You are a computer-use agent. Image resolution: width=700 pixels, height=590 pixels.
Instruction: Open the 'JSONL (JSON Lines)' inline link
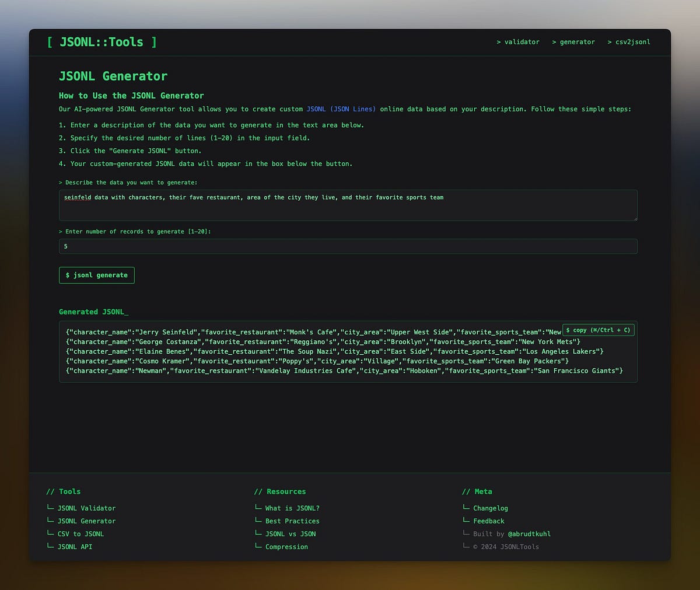(341, 109)
